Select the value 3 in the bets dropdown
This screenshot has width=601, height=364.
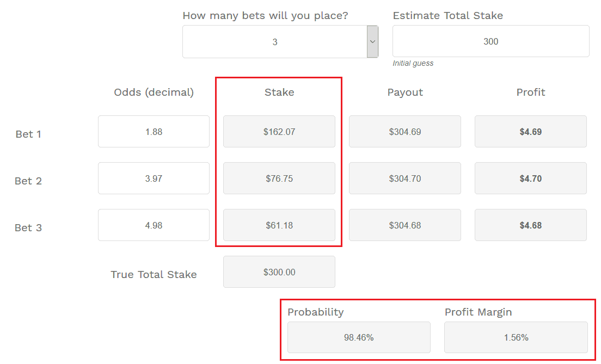(x=275, y=41)
